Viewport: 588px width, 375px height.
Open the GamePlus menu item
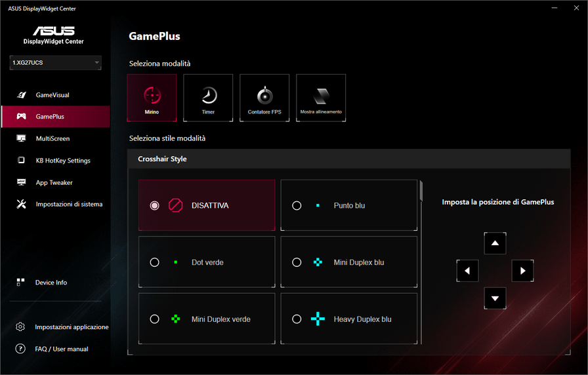tap(56, 117)
